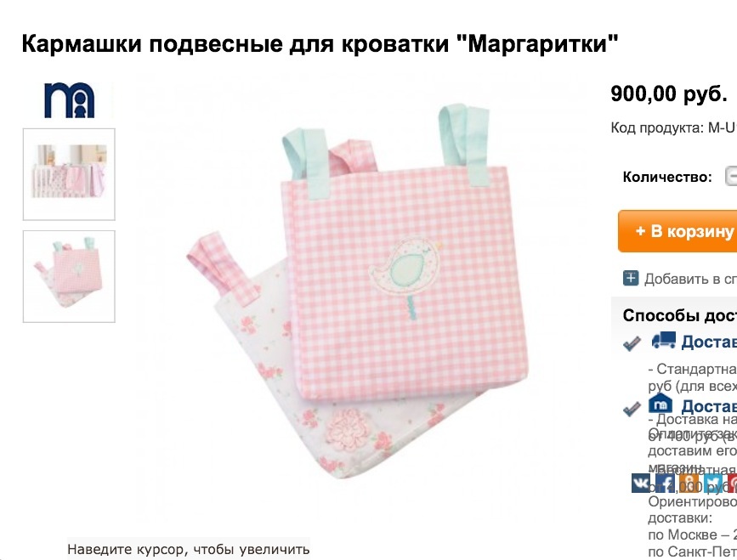Screen dimensions: 737x560
Task: Click the plus icon beside Добавить в список
Action: 630,278
